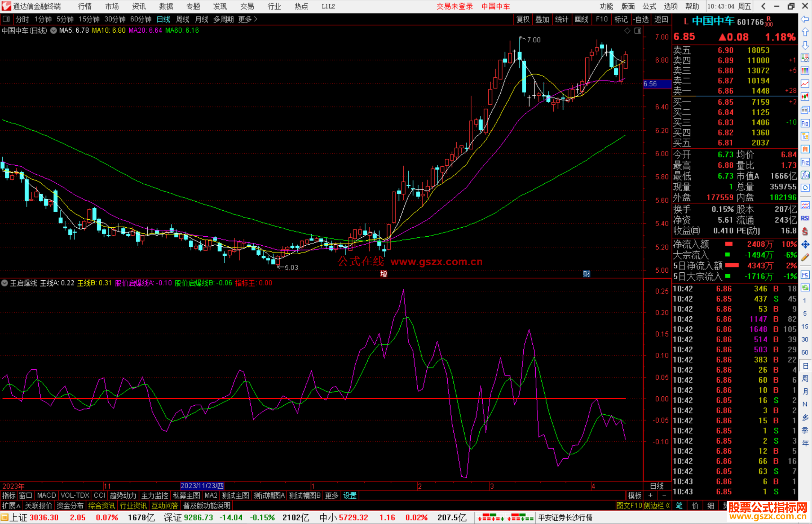Screen dimensions: 812x524
Task: Click the f(x) formula sidebar icon
Action: click(x=805, y=175)
